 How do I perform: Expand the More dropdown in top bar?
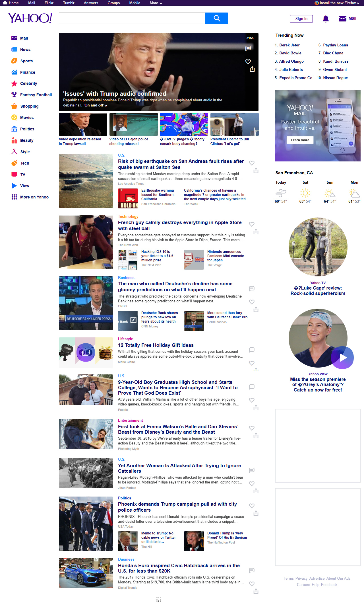tap(156, 3)
